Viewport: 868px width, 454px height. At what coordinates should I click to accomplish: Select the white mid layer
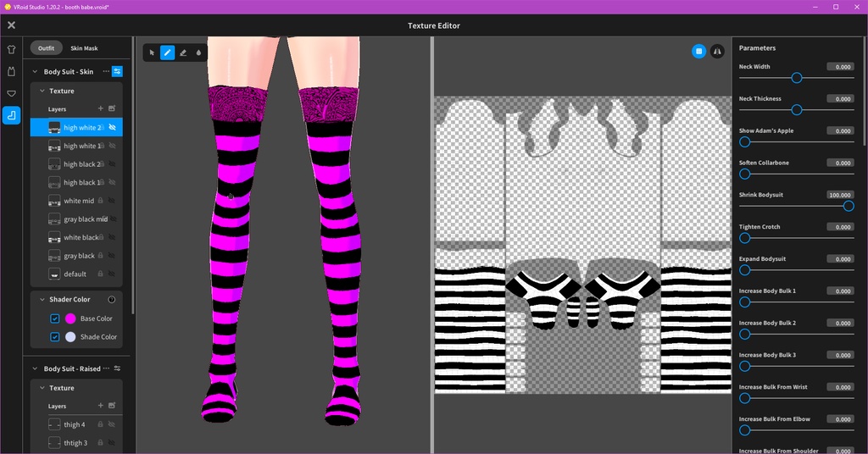76,201
